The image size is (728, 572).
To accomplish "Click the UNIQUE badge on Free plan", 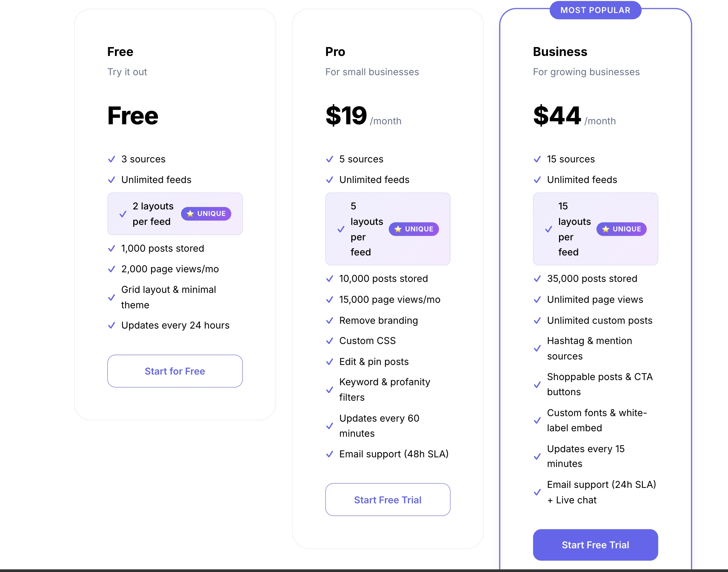I will pyautogui.click(x=206, y=214).
